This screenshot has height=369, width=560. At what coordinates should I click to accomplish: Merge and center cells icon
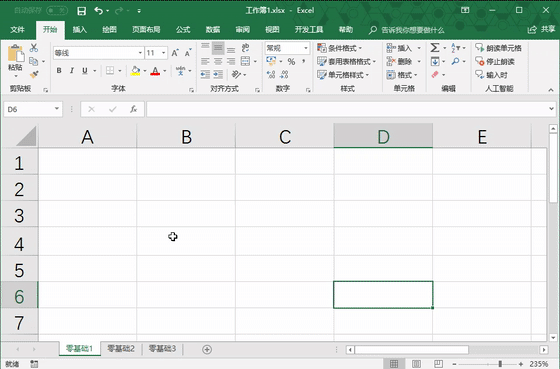pos(245,61)
